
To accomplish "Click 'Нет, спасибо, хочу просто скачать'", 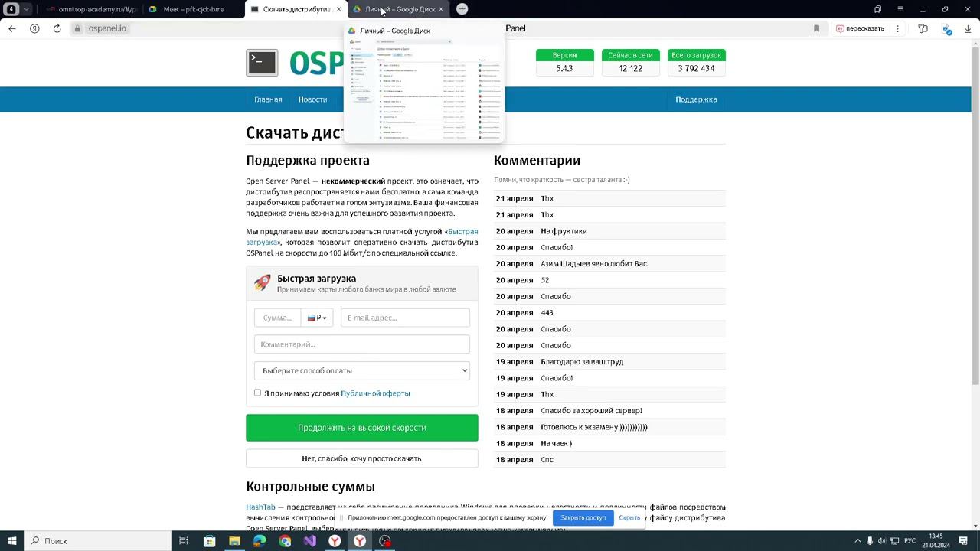I will (x=362, y=458).
